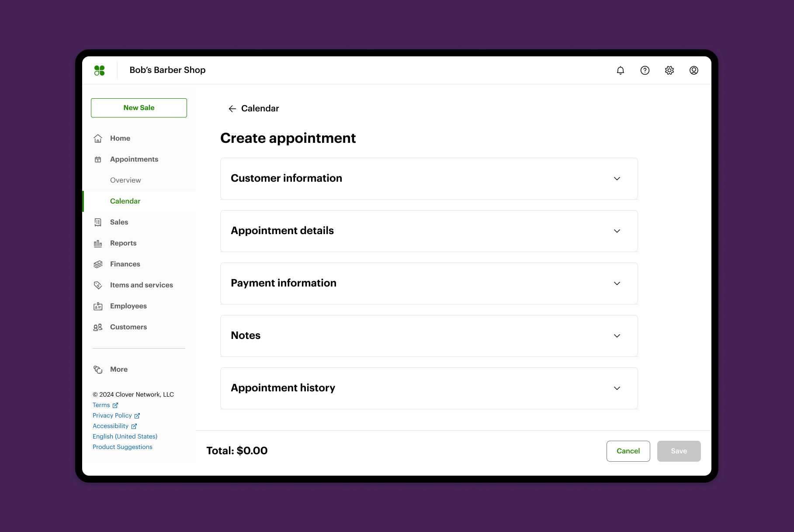Click the More icon in sidebar
Screen dimensions: 794x532
click(x=98, y=370)
